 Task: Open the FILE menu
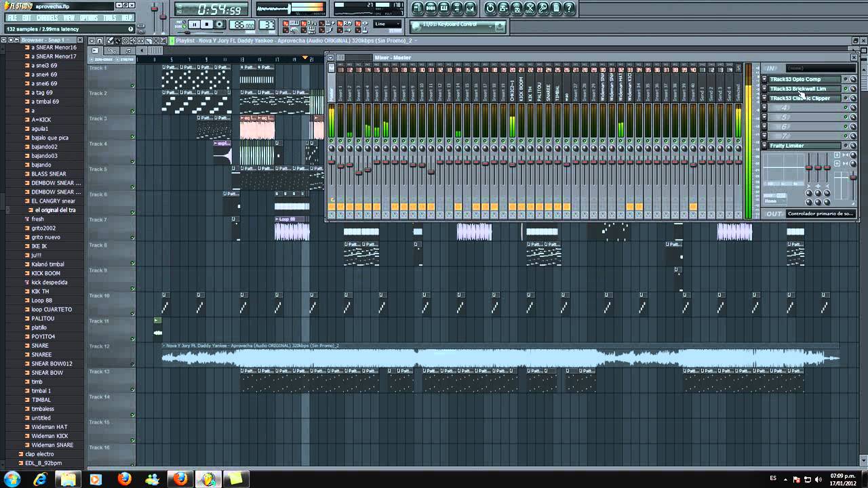tap(12, 18)
